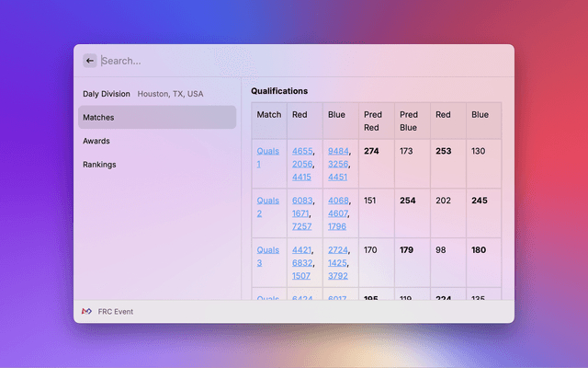This screenshot has height=368, width=588.
Task: Click the FRC Event extension icon
Action: click(86, 312)
